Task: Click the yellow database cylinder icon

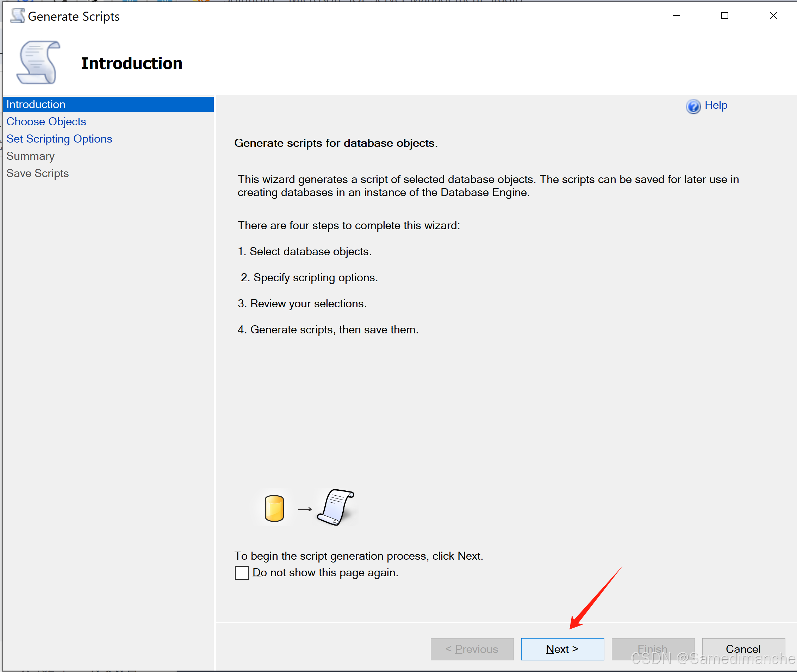Action: pyautogui.click(x=274, y=508)
